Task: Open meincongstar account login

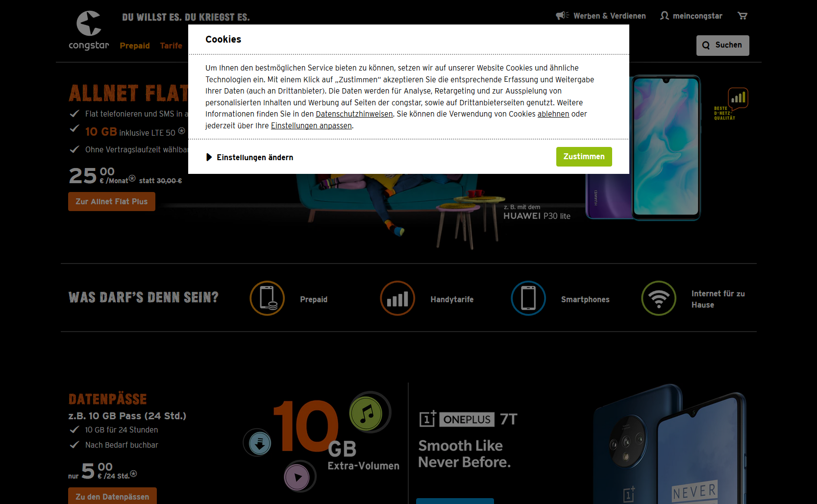Action: tap(691, 16)
